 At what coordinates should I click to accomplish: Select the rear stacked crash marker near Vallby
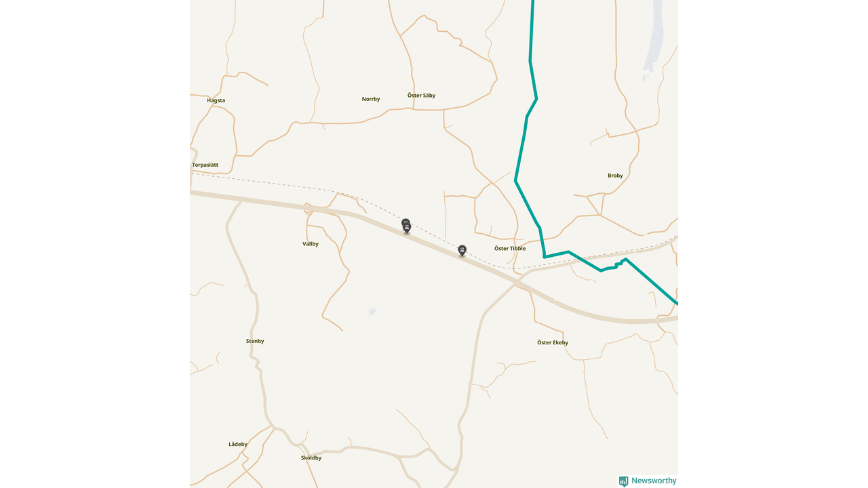click(406, 222)
